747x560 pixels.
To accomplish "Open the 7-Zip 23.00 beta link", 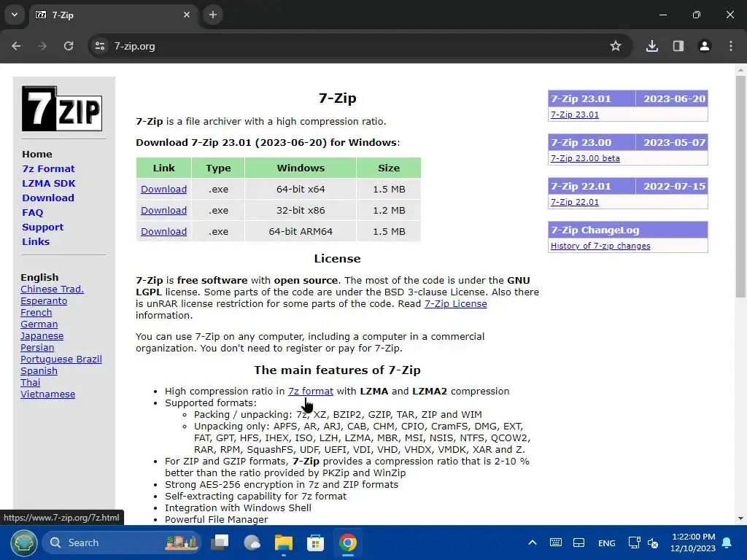I will pyautogui.click(x=585, y=158).
